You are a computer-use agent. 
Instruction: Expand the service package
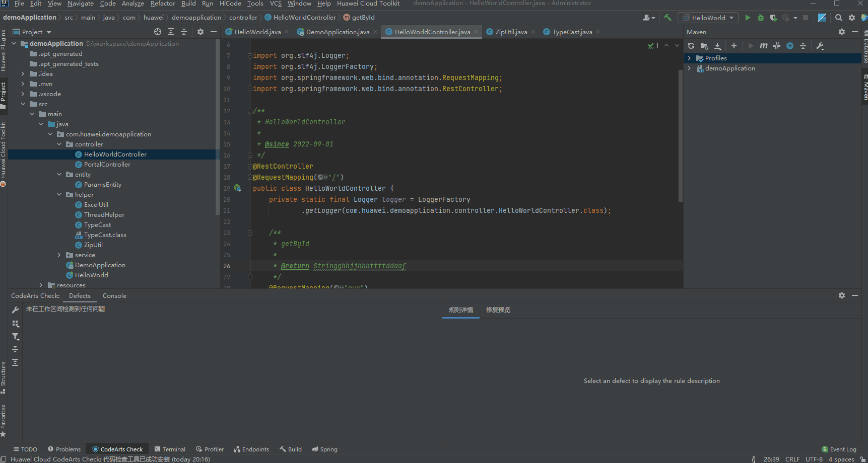[59, 255]
